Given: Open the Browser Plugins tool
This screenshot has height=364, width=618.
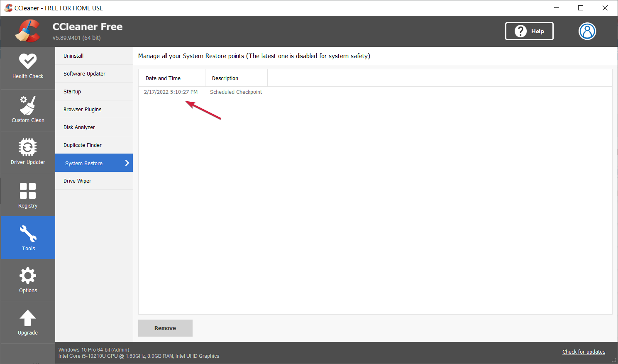Looking at the screenshot, I should 94,110.
